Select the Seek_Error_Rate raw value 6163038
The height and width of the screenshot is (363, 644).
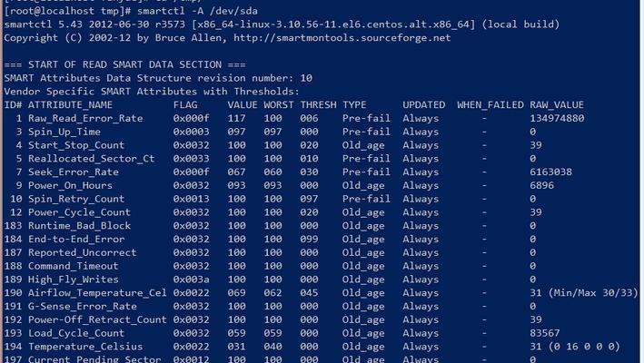550,172
